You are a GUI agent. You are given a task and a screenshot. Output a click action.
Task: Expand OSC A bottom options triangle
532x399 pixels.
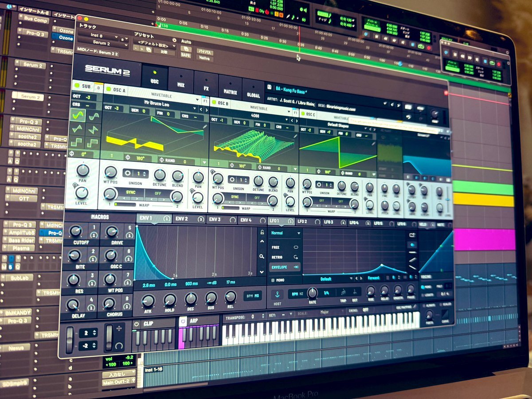tap(204, 162)
